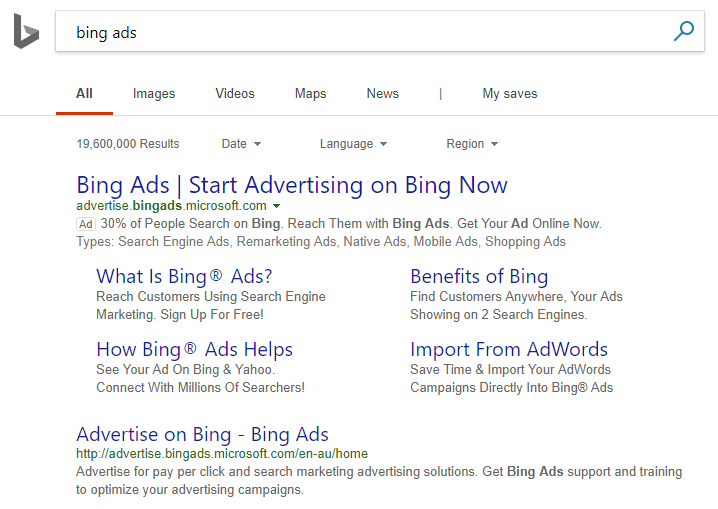Click the Ad badge label
Viewport: 718px width, 509px height.
pyautogui.click(x=86, y=224)
